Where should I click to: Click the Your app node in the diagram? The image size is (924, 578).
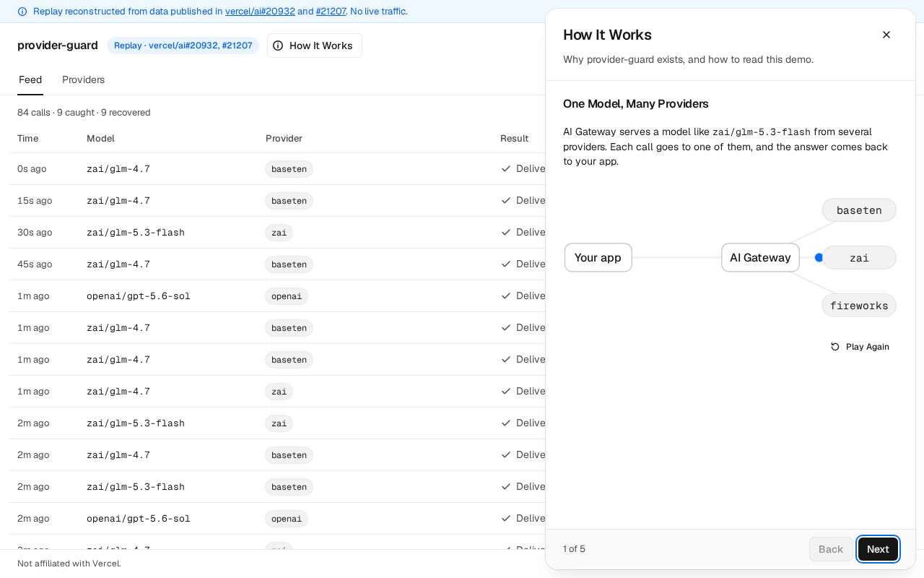598,258
